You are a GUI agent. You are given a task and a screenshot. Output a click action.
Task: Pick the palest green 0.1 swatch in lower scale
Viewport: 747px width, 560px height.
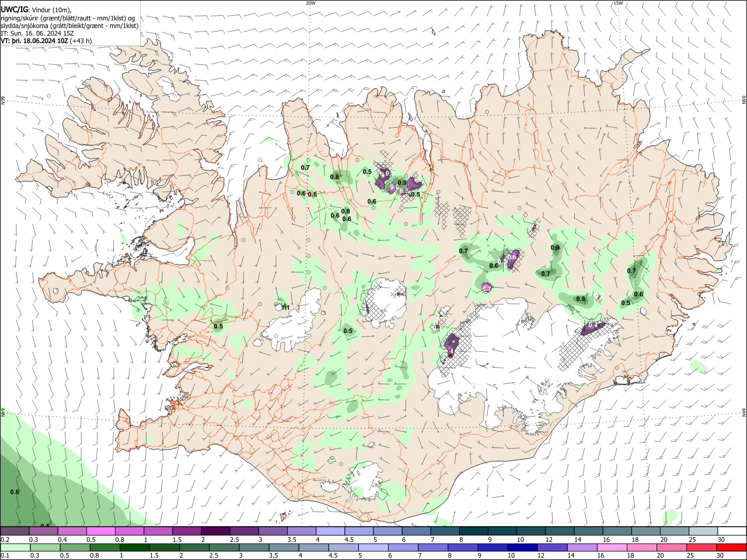(x=15, y=547)
